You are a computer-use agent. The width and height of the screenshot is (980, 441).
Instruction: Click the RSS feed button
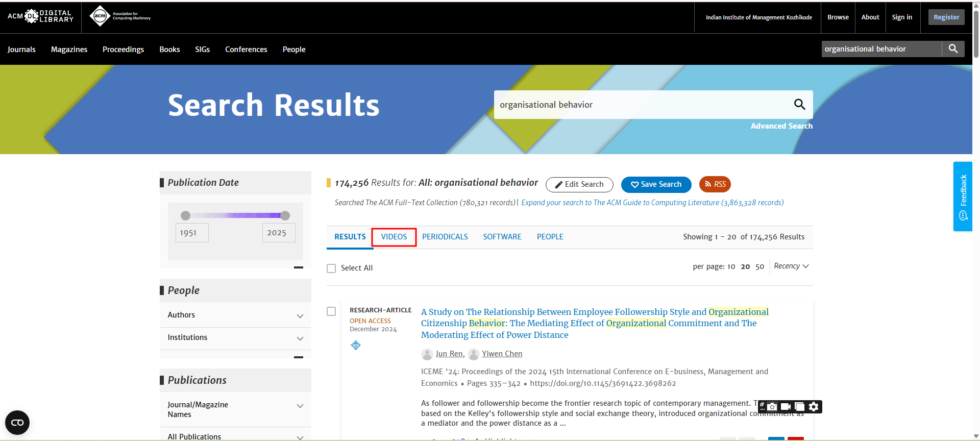715,184
